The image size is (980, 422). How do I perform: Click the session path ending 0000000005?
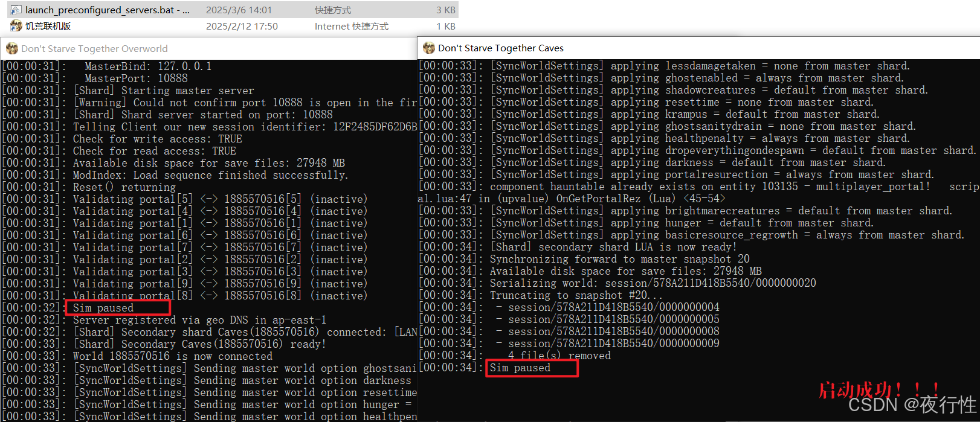(614, 319)
